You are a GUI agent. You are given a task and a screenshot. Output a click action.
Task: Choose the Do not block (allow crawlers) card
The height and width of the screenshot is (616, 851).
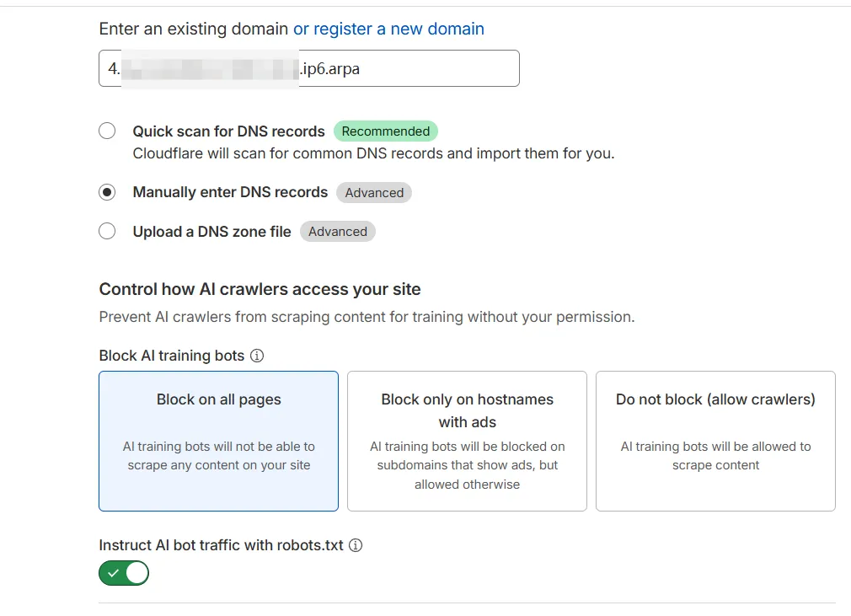click(x=715, y=441)
